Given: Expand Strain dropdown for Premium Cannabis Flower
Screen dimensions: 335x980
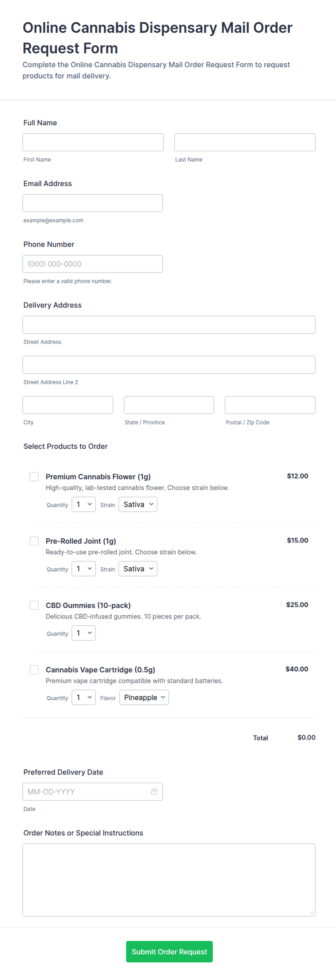Looking at the screenshot, I should 138,504.
